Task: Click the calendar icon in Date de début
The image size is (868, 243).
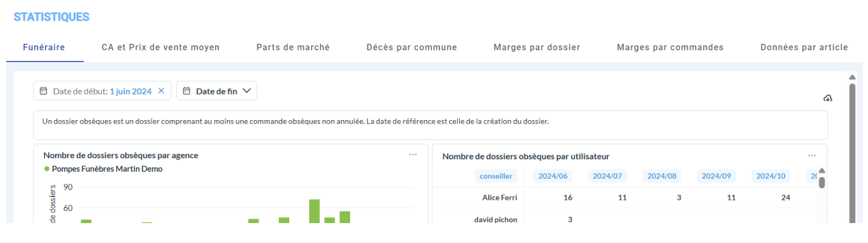Action: click(44, 91)
